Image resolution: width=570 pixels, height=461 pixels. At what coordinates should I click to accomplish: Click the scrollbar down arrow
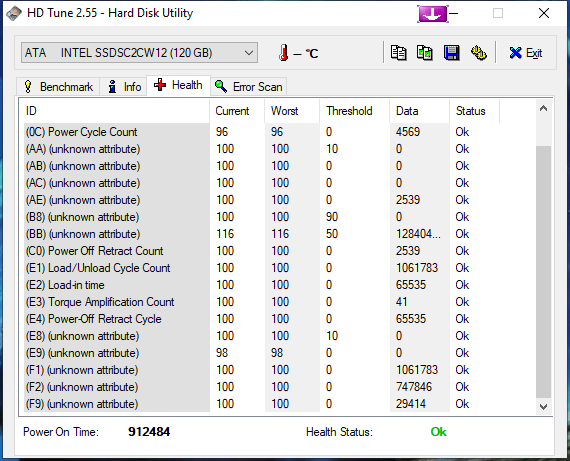click(543, 406)
